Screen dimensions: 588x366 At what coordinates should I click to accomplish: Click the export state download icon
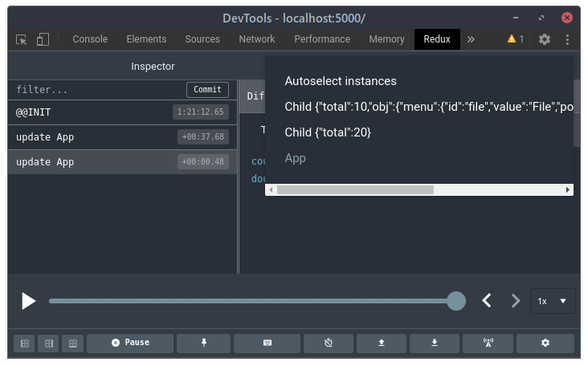(x=435, y=344)
